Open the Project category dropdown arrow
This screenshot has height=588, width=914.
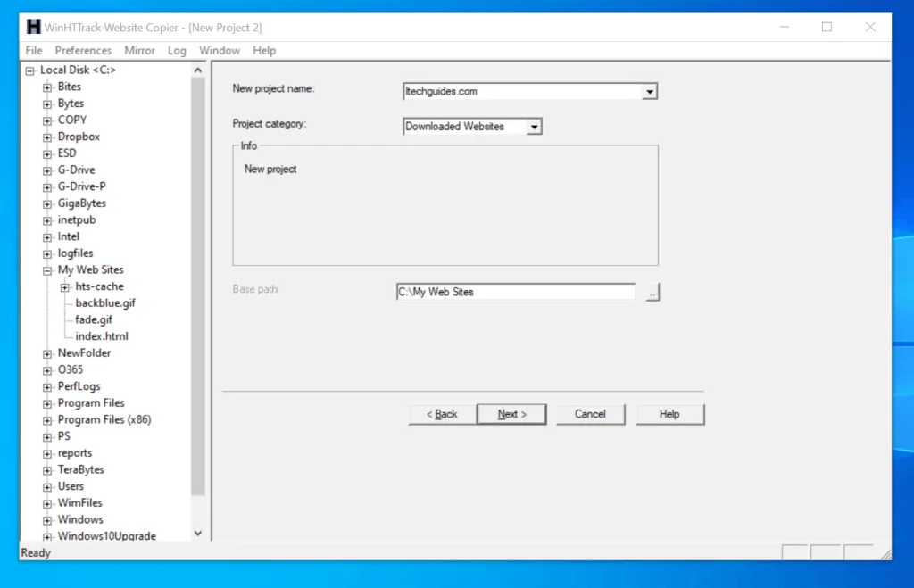(534, 127)
